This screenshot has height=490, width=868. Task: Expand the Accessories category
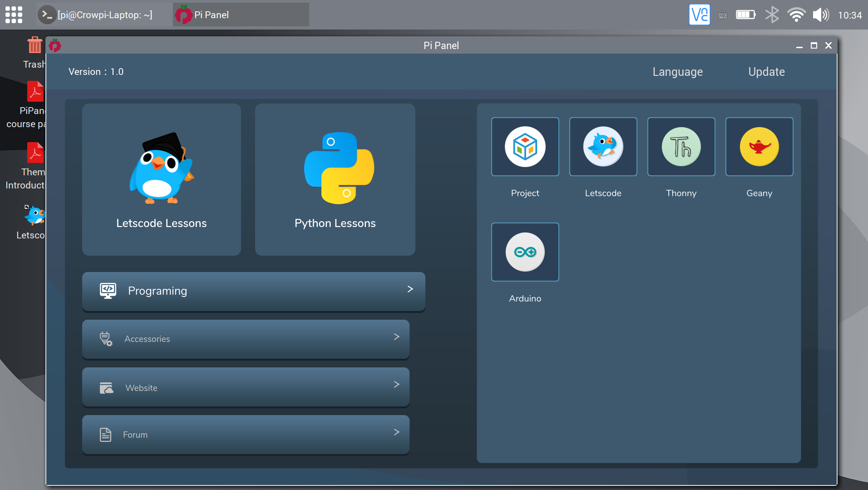[246, 339]
